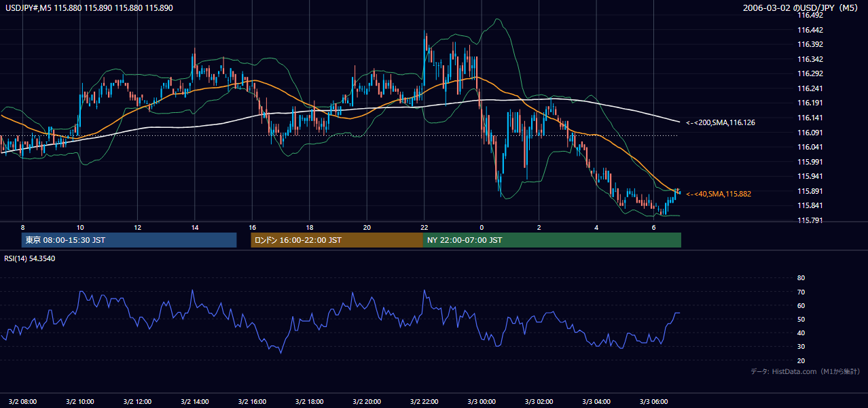Click hour label 8 under the price chart

click(22, 227)
